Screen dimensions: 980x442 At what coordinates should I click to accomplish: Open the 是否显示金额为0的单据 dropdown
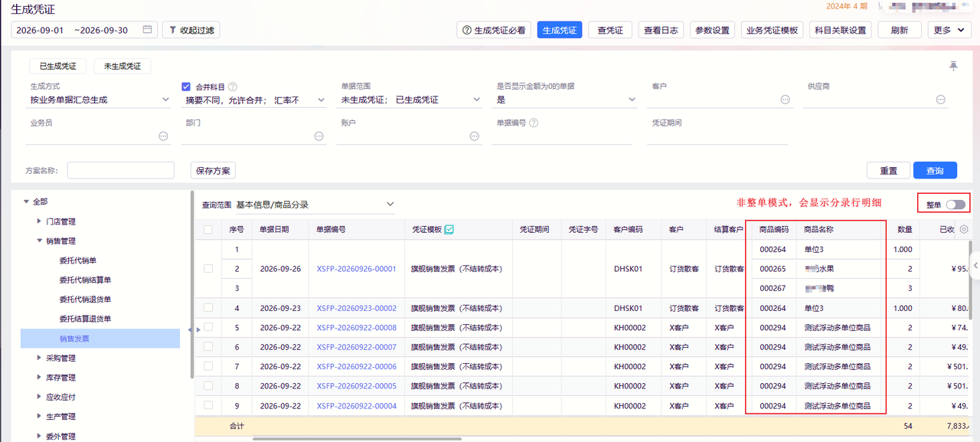(567, 100)
